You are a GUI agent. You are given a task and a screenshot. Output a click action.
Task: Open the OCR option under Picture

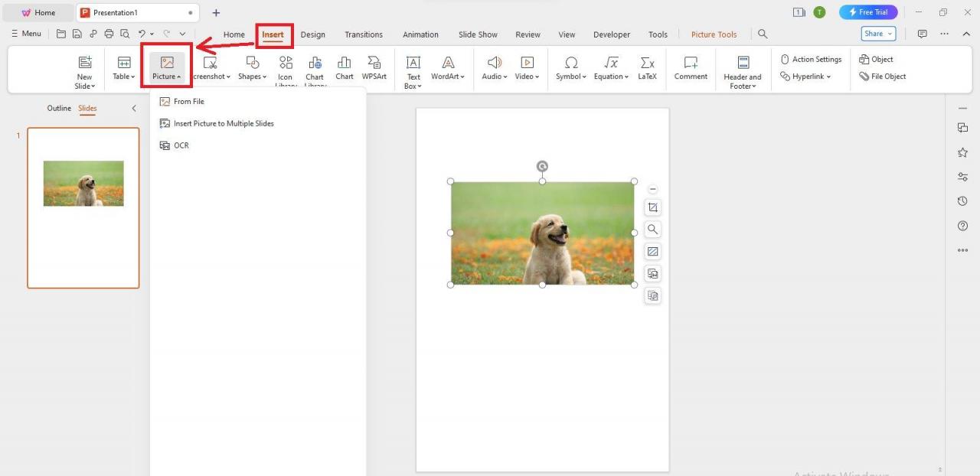click(181, 145)
